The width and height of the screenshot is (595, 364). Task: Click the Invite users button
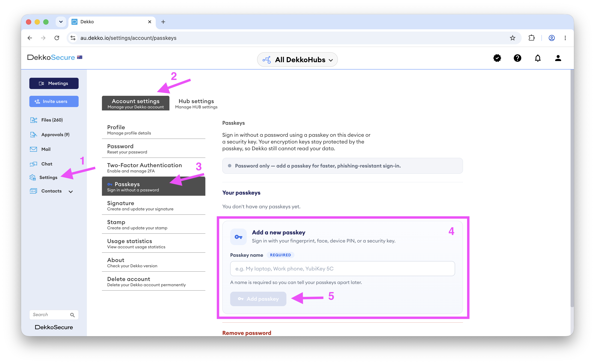[x=54, y=101]
